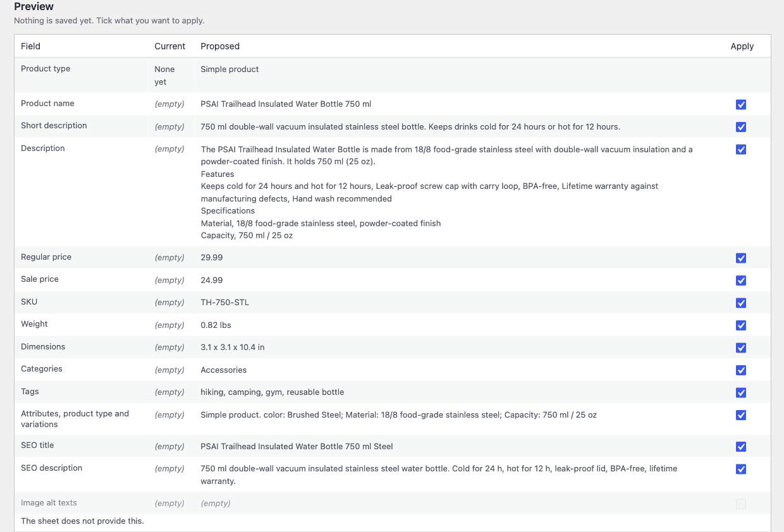Click the 'Product type' field label
784x532 pixels.
pos(46,69)
